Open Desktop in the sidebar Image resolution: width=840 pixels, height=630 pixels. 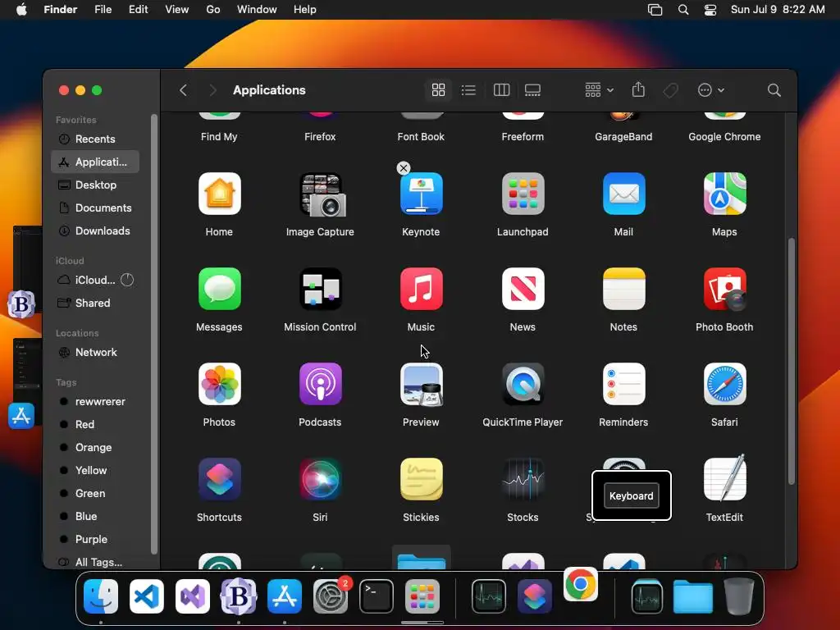95,185
